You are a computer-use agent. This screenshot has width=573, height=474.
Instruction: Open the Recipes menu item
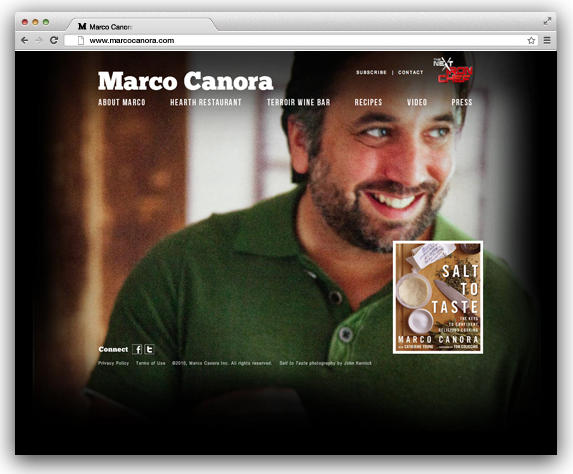[x=368, y=102]
